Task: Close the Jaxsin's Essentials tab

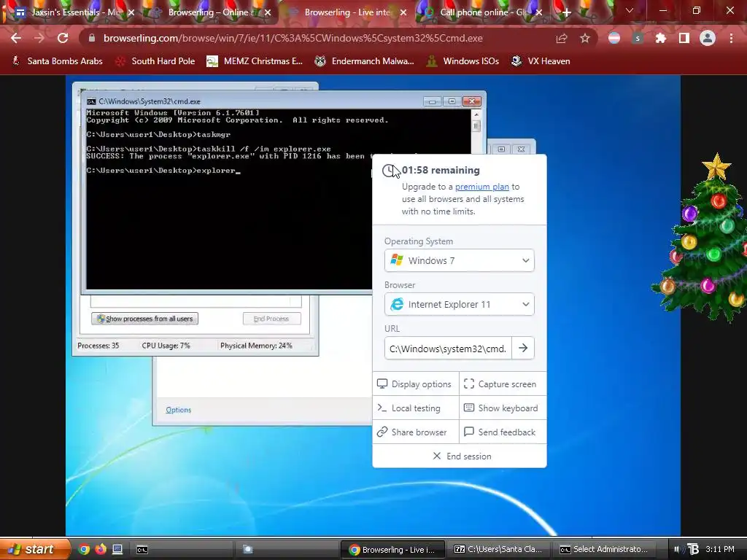Action: tap(131, 12)
